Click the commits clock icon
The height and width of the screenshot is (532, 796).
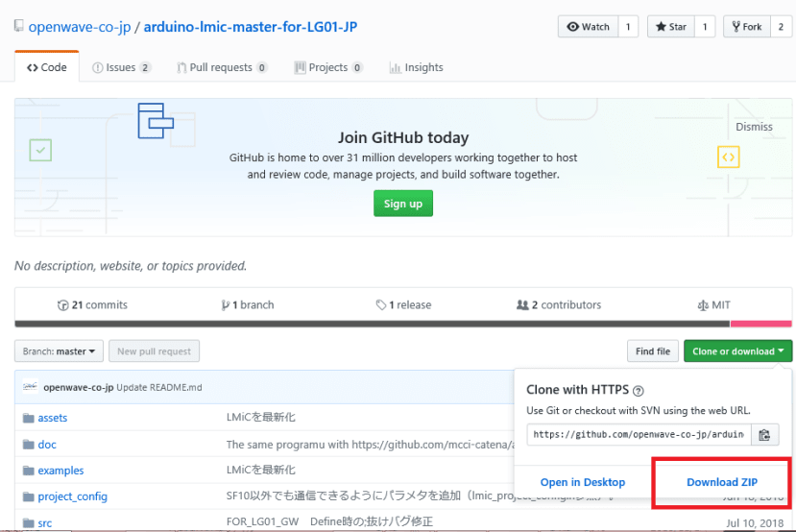[x=63, y=305]
